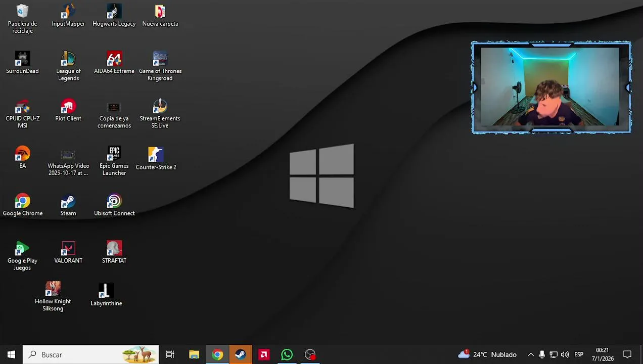The height and width of the screenshot is (364, 643).
Task: Select the StreamElements SE.Live shortcut
Action: (x=160, y=114)
